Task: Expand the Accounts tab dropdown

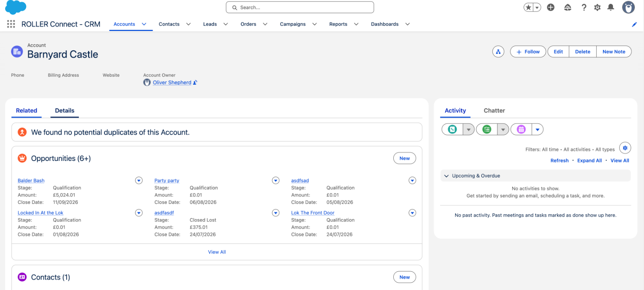Action: [144, 24]
